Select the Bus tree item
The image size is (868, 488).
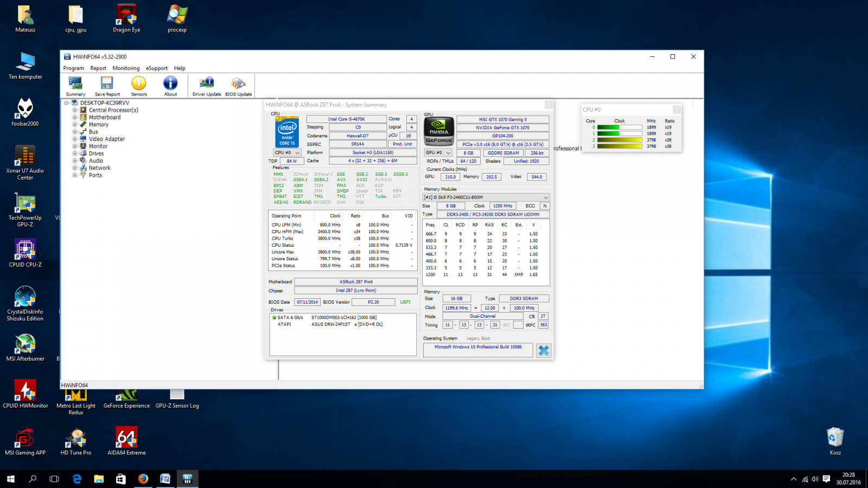coord(93,132)
